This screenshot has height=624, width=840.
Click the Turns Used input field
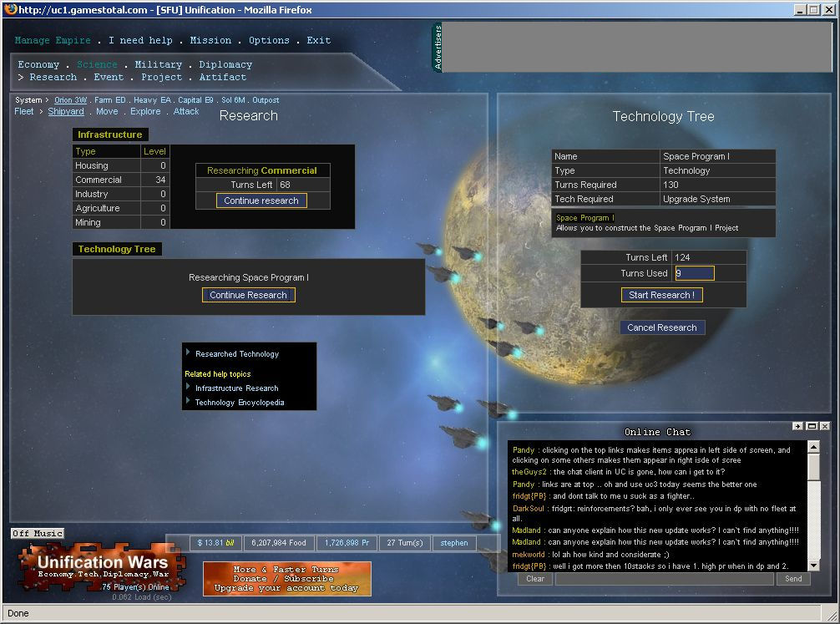tap(694, 273)
